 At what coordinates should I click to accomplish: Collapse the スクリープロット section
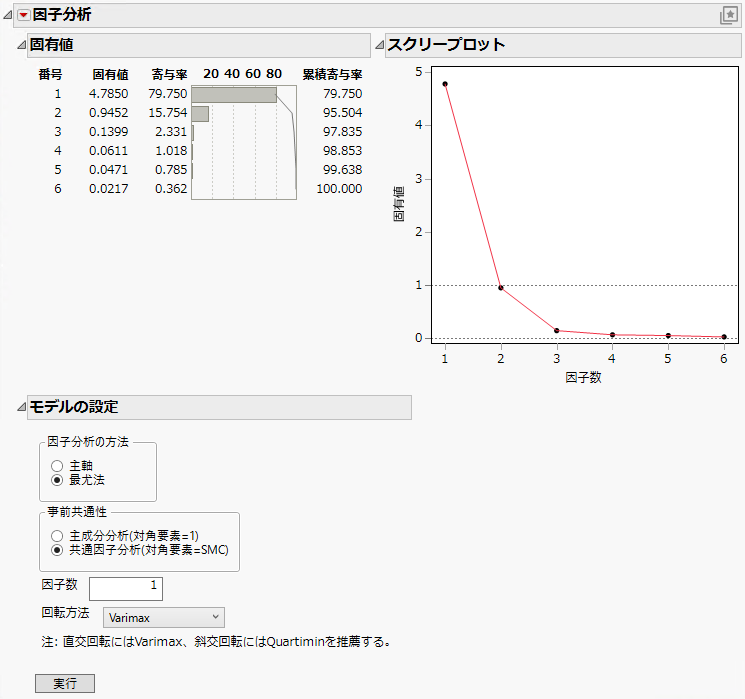[379, 45]
